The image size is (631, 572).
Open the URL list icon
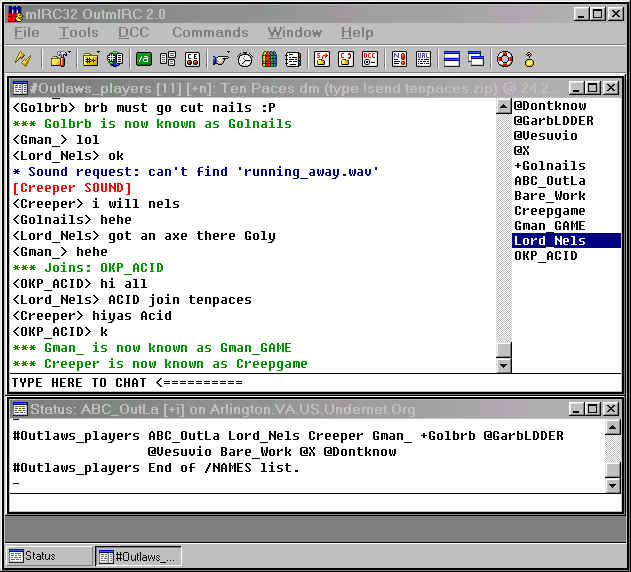[x=424, y=59]
